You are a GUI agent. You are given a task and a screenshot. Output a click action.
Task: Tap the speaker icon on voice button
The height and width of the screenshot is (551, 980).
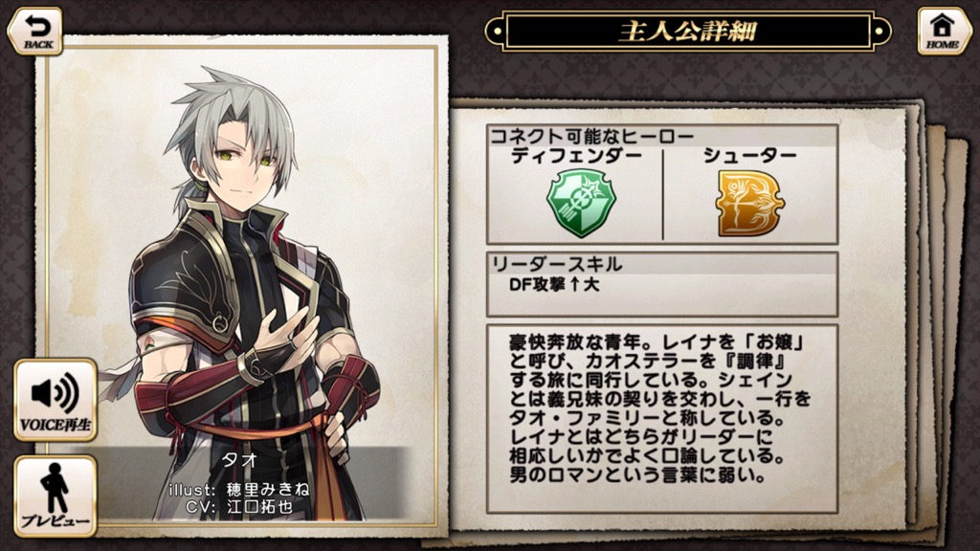point(56,392)
